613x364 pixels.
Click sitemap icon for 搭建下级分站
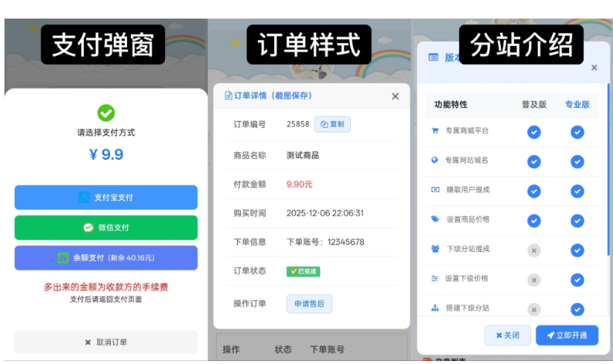435,308
